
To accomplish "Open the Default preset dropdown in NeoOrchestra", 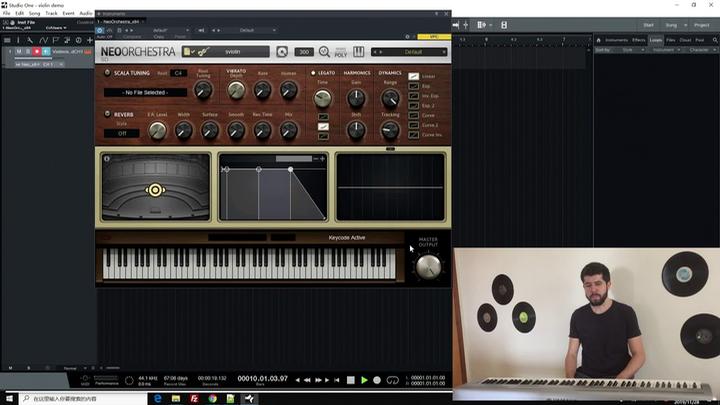I will pyautogui.click(x=410, y=52).
